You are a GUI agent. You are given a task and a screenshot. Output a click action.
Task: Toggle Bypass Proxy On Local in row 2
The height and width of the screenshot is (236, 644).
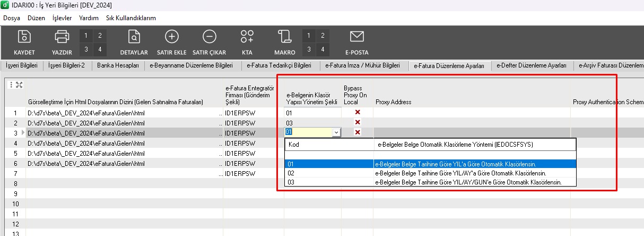coord(358,123)
